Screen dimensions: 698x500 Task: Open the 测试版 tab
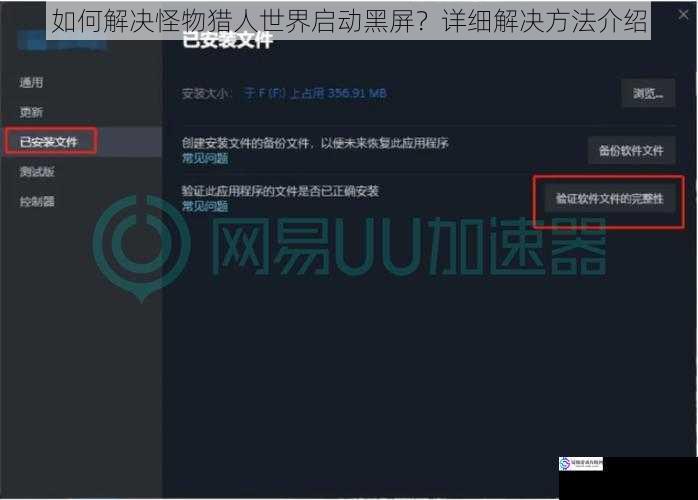[x=37, y=172]
